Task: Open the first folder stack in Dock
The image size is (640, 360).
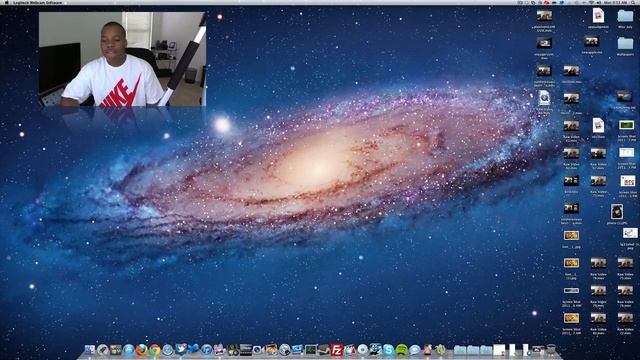Action: [x=460, y=350]
